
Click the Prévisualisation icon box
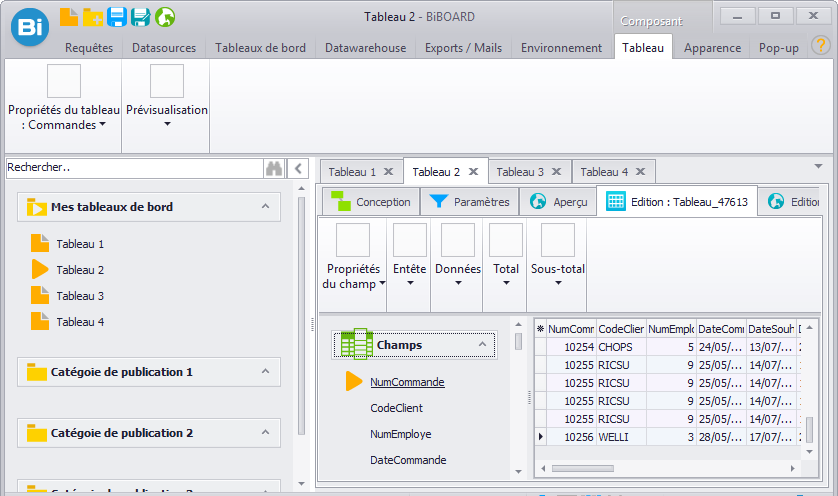tap(167, 81)
